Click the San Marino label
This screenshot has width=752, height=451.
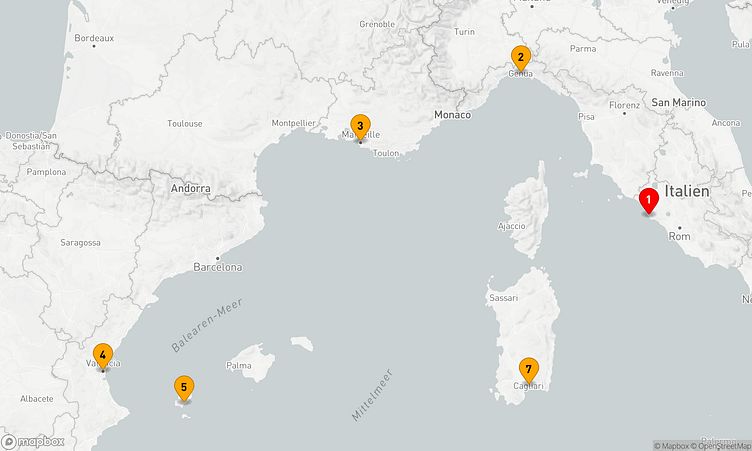click(678, 103)
